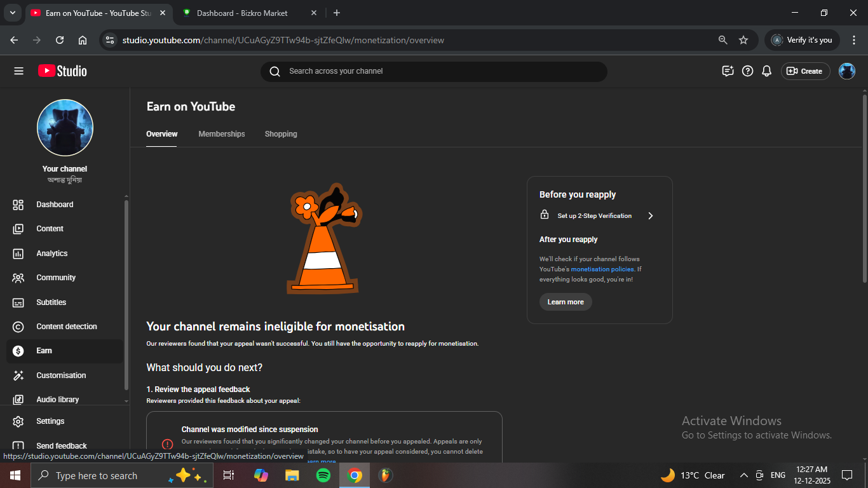The height and width of the screenshot is (488, 868).
Task: Click the YouTube Studio logo
Action: tap(62, 71)
